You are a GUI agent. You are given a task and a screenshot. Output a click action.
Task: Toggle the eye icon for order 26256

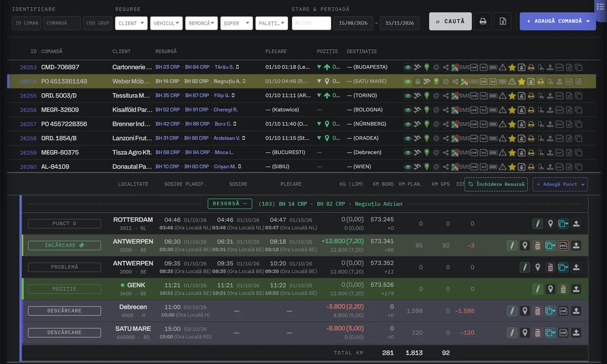(x=408, y=110)
